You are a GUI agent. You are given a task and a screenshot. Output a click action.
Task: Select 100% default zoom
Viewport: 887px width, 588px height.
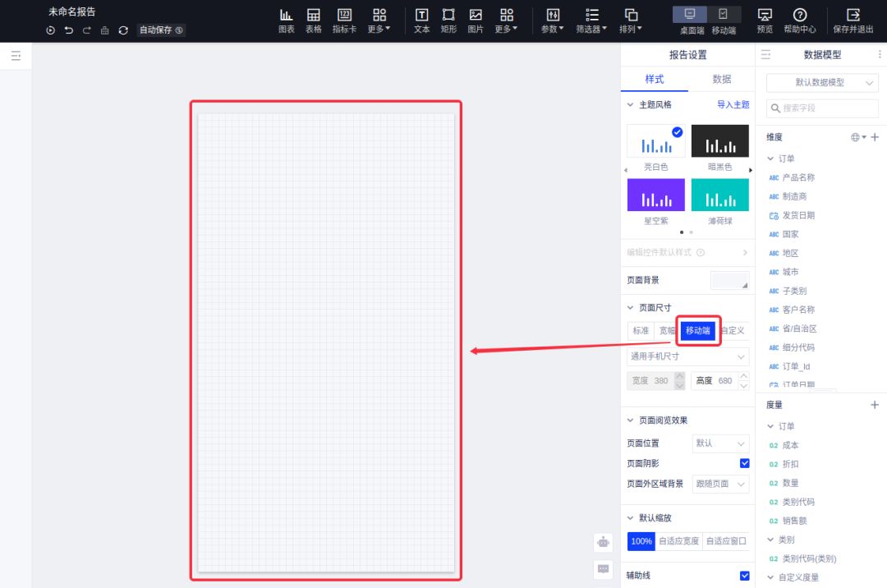641,541
